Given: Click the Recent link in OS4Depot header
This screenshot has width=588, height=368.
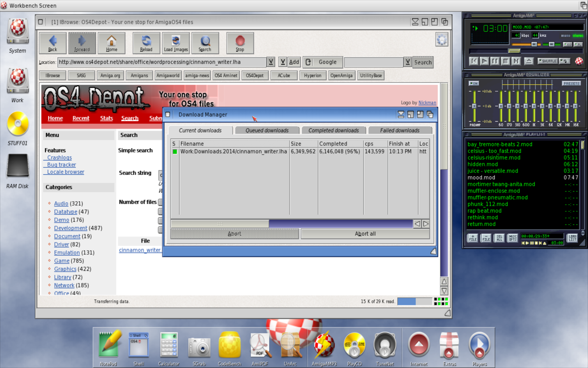Looking at the screenshot, I should coord(81,118).
